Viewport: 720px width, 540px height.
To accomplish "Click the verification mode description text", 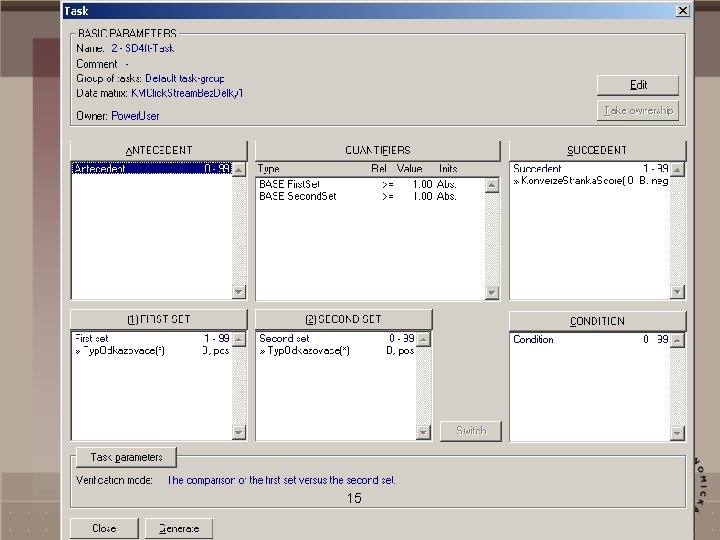I will (x=281, y=480).
